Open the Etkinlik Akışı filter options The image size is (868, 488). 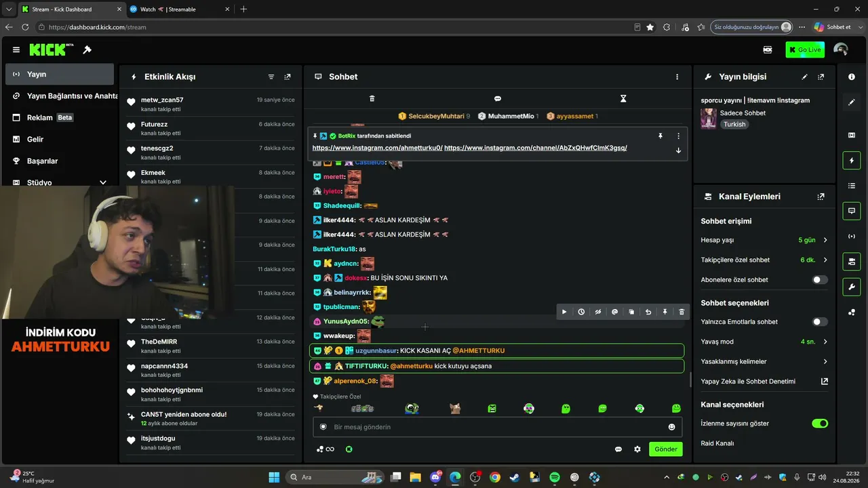[x=271, y=77]
